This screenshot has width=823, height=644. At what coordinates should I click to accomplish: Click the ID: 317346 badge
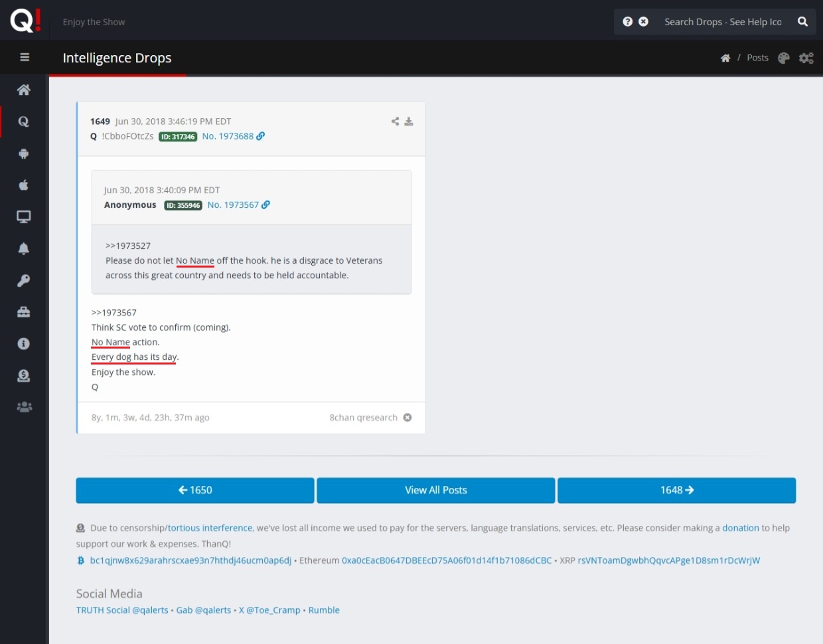[178, 137]
